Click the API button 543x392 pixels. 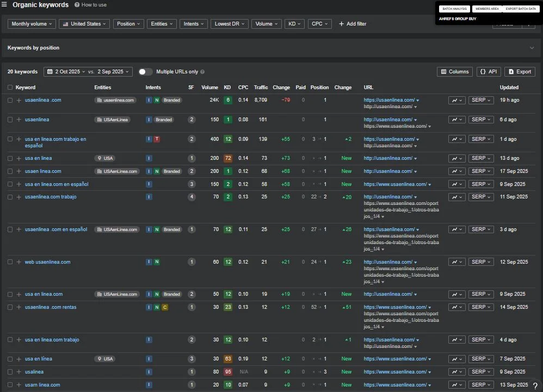[x=489, y=72]
